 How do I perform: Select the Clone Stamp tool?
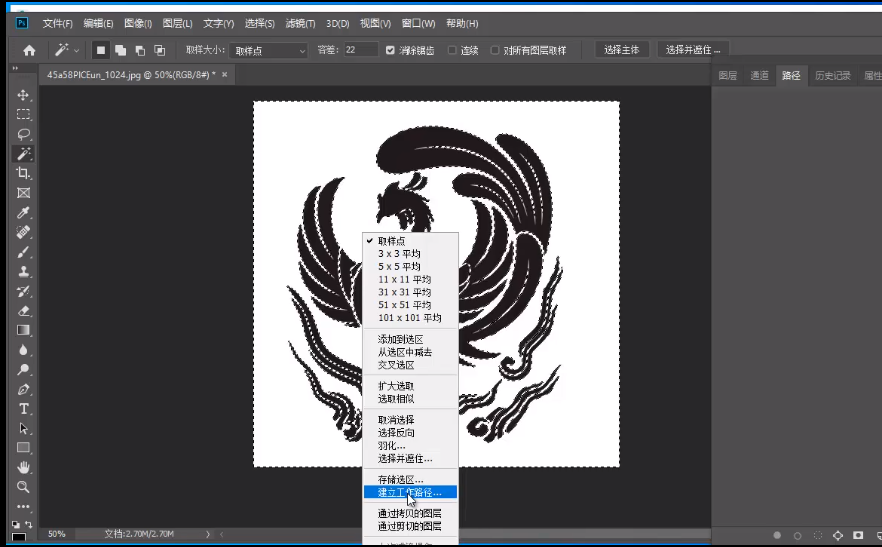click(23, 271)
